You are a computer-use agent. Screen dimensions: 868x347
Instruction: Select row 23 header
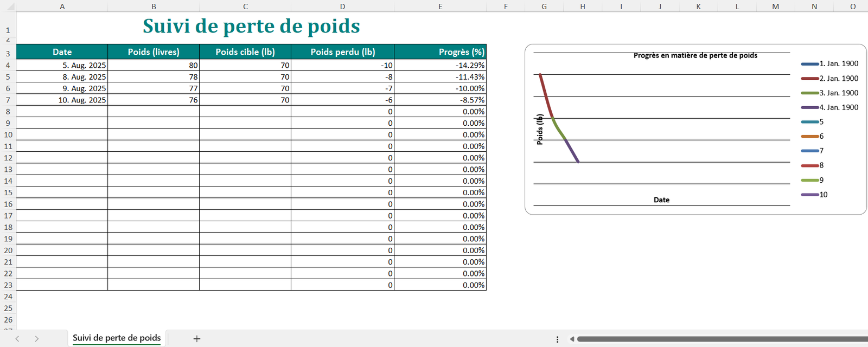8,285
